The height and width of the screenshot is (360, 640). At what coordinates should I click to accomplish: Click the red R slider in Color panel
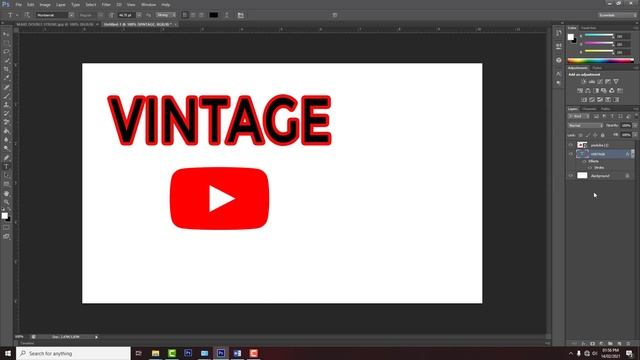pos(599,36)
